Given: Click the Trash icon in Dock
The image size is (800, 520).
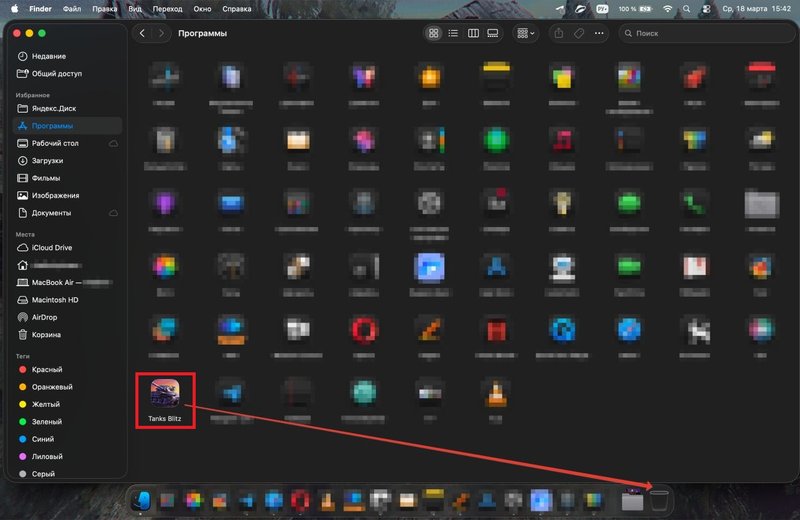Looking at the screenshot, I should (x=659, y=499).
